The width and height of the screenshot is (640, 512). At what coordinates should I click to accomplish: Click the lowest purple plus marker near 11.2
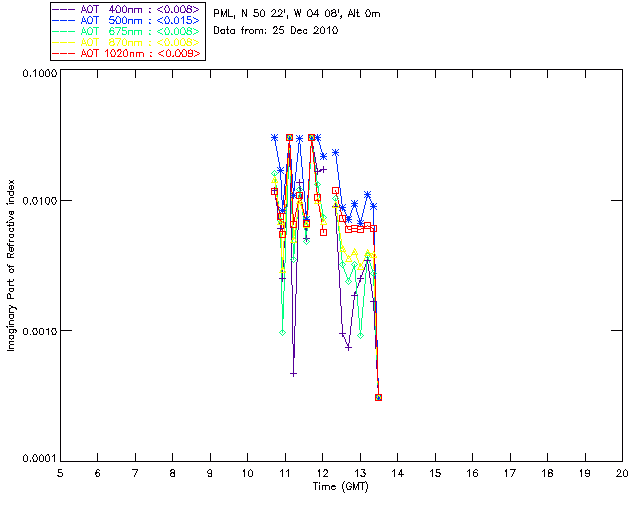pos(293,374)
